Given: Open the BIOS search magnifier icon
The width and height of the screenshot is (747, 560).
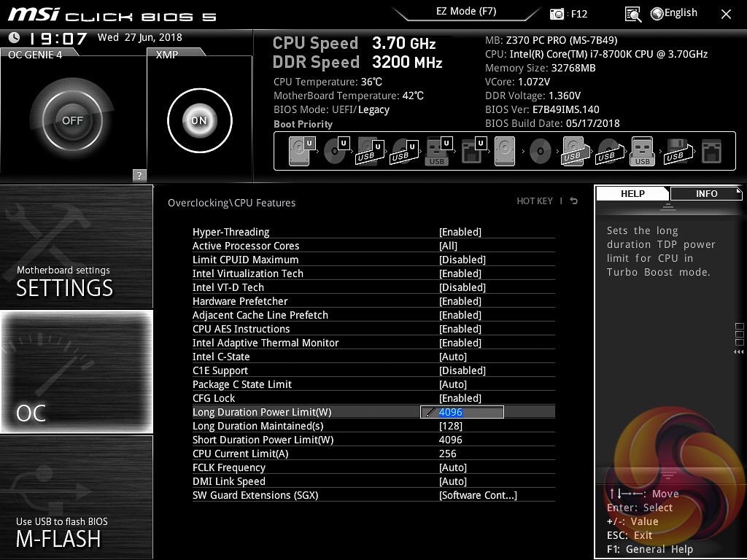Looking at the screenshot, I should [633, 14].
